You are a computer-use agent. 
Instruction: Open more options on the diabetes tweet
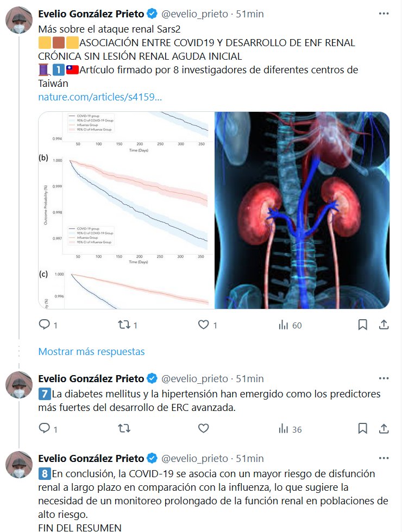click(384, 378)
